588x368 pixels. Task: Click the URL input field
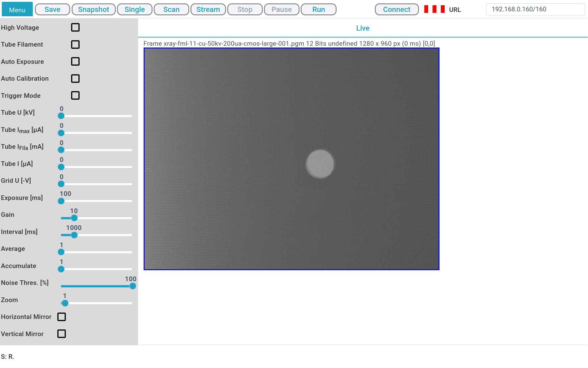tap(535, 9)
